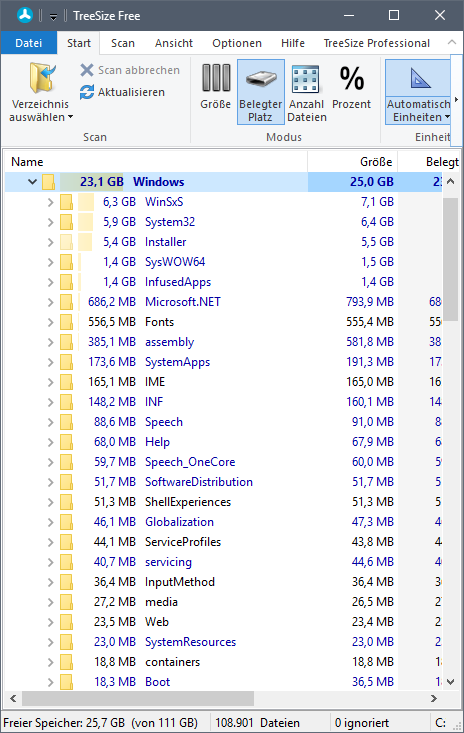Expand the InfusedApps folder
Image resolution: width=464 pixels, height=733 pixels.
tap(50, 282)
